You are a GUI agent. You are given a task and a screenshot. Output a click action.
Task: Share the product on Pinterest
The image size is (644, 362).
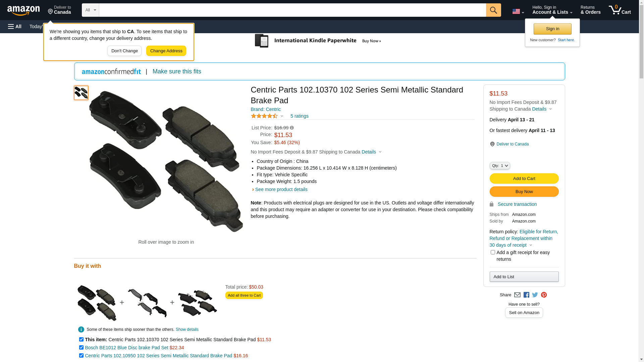(544, 295)
